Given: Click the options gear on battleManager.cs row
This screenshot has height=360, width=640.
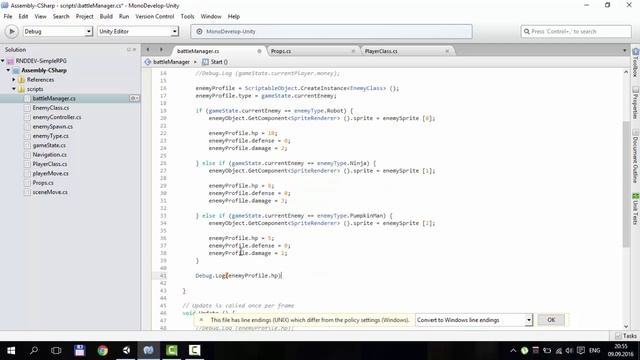Looking at the screenshot, I should tap(134, 98).
